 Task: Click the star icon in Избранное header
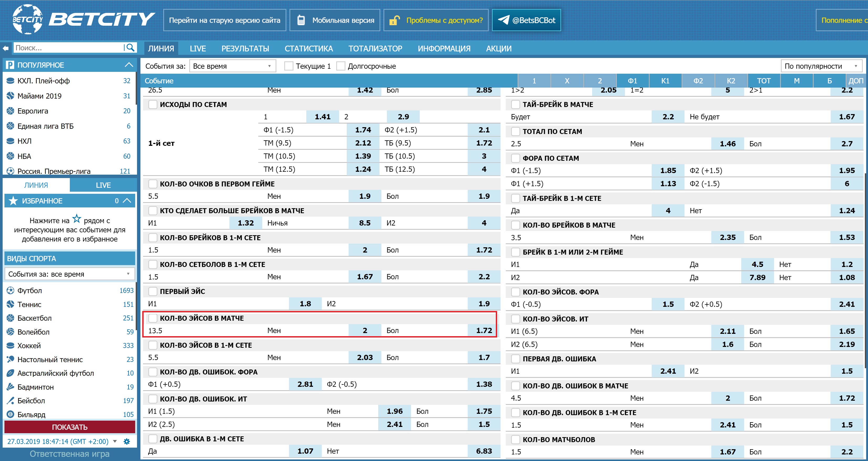pyautogui.click(x=13, y=201)
